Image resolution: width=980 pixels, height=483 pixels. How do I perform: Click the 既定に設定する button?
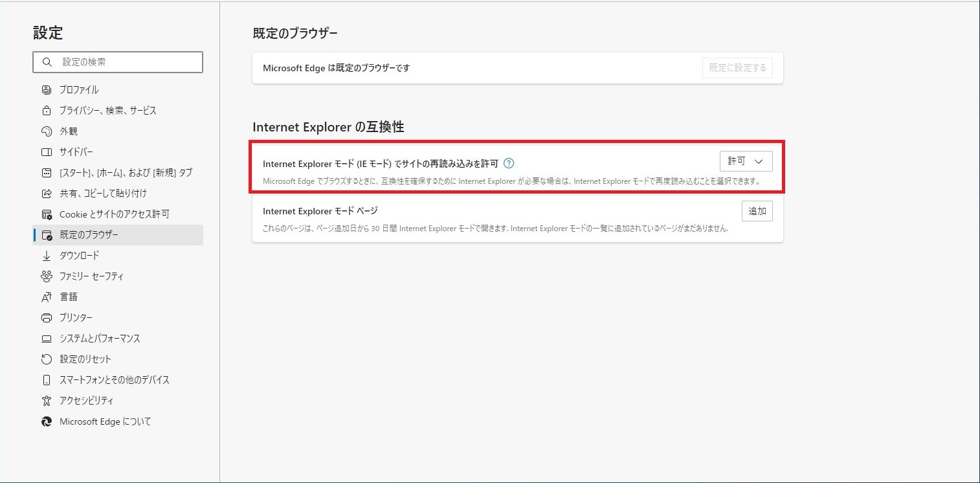point(737,68)
